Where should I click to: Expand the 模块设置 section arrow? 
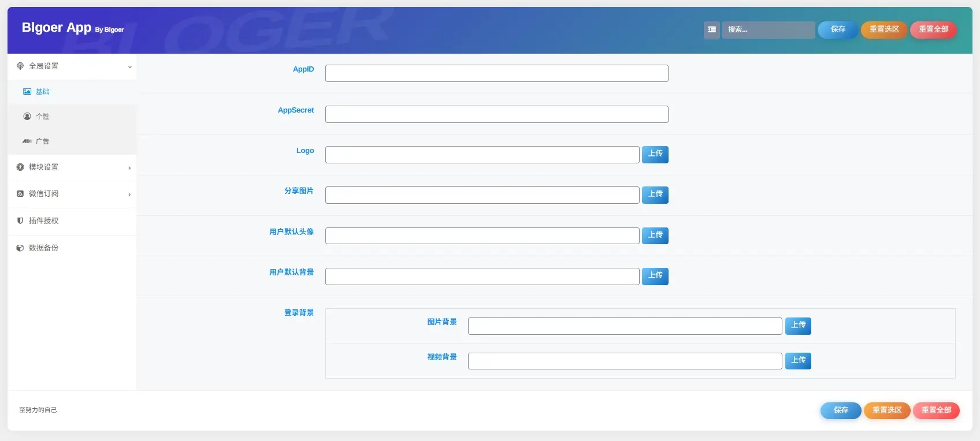(x=129, y=168)
